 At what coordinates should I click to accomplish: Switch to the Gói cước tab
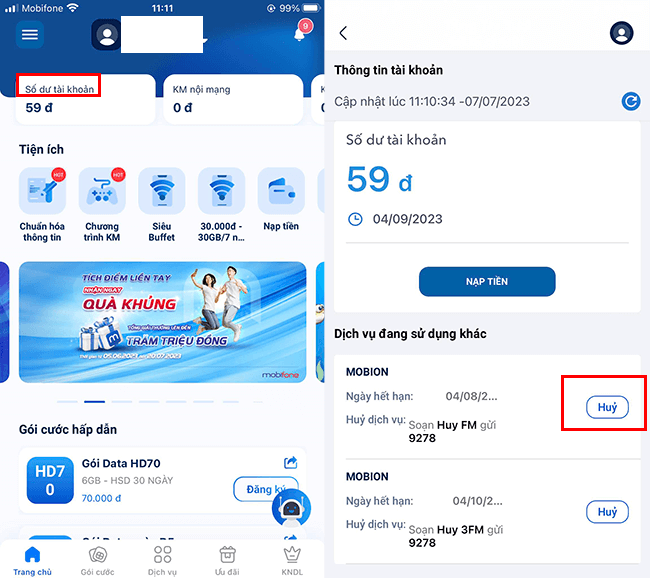pyautogui.click(x=97, y=561)
